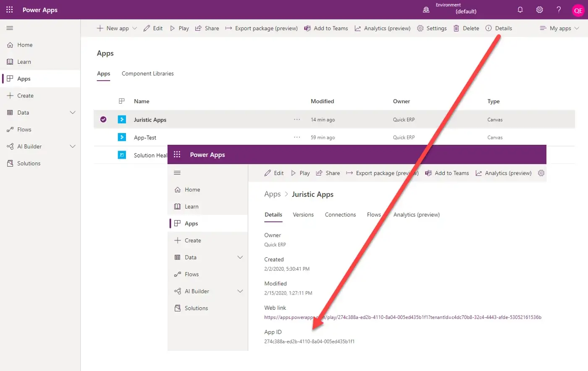Screen dimensions: 588x371
Task: Open the apps.powerapps.com web link
Action: click(x=402, y=317)
